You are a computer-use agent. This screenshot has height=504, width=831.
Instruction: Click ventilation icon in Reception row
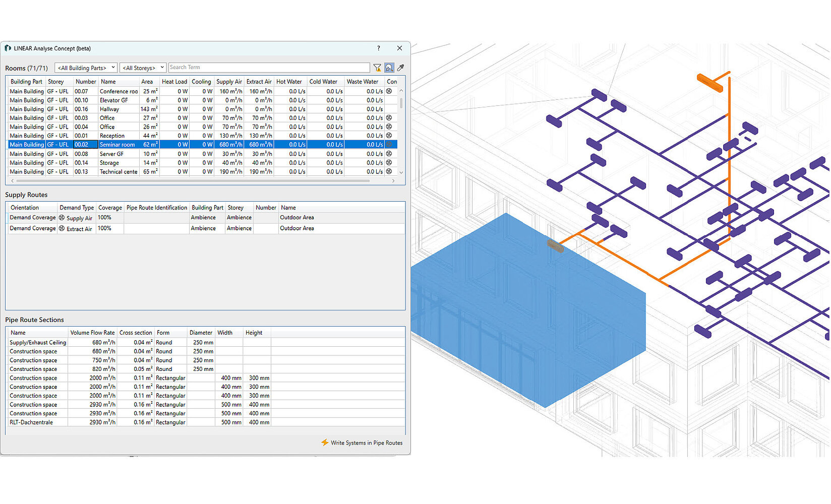click(389, 136)
